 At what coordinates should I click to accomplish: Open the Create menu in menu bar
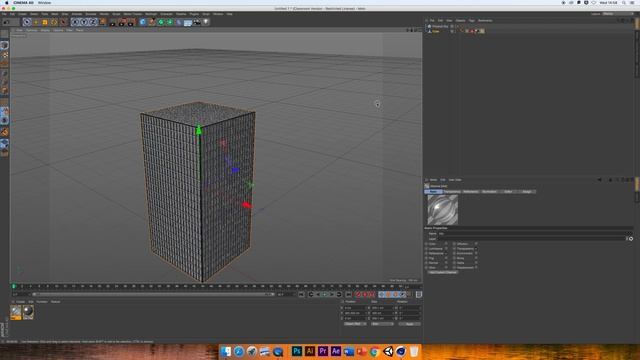point(22,14)
